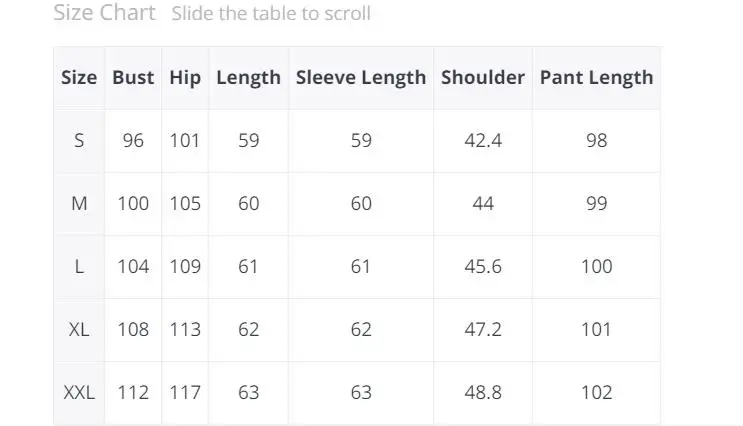Click the 42.4 shoulder value for S
This screenshot has width=743, height=426.
pos(483,141)
